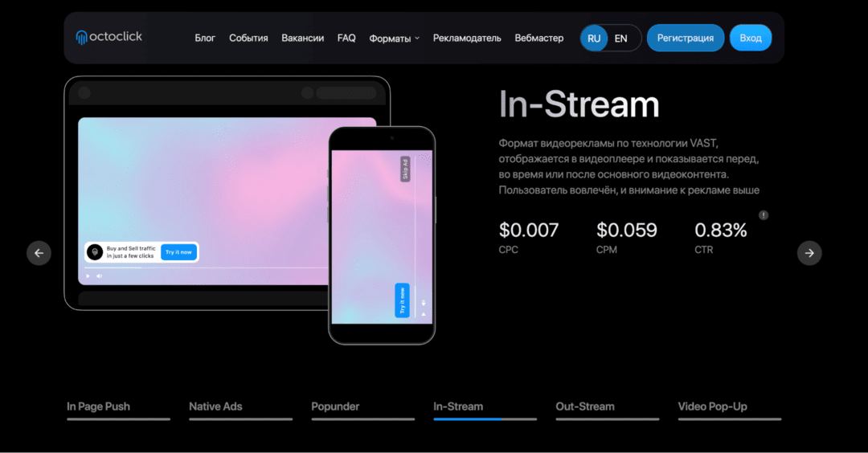Open the Вебмастер page
This screenshot has height=453, width=868.
[539, 39]
